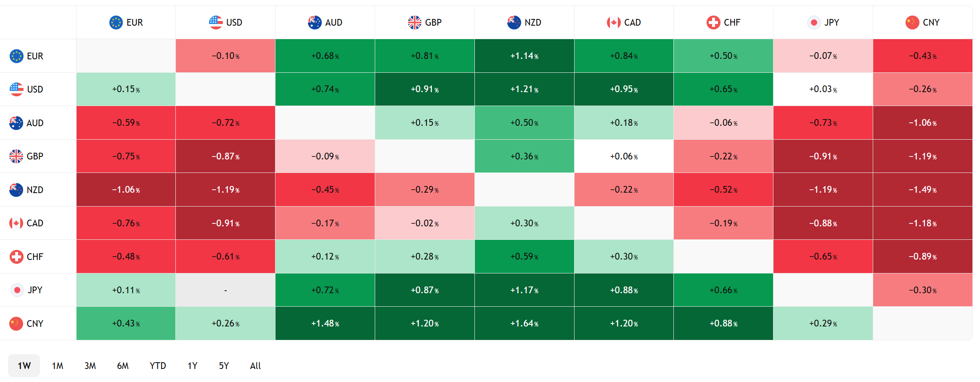Image resolution: width=980 pixels, height=382 pixels.
Task: Select the 1W timeframe button
Action: (x=24, y=366)
